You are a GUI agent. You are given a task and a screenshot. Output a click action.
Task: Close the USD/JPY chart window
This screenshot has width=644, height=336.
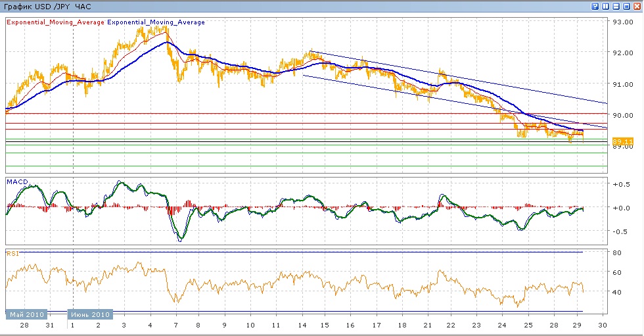[637, 6]
